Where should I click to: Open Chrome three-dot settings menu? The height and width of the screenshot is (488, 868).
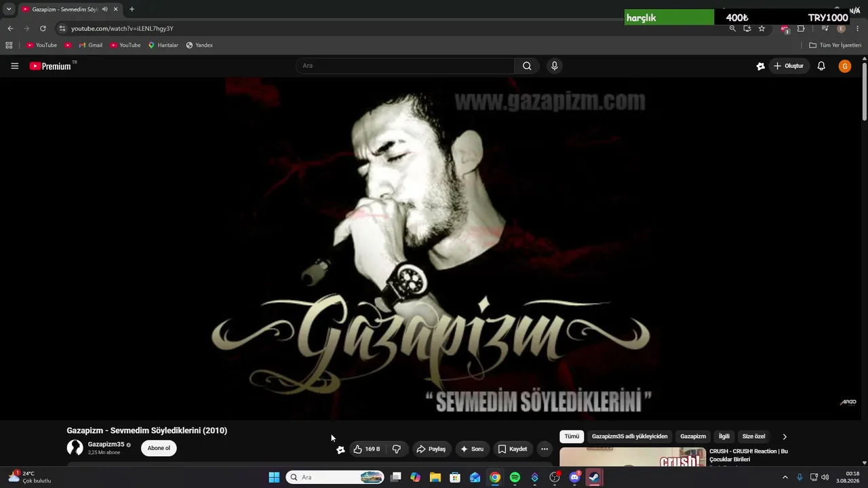click(857, 28)
